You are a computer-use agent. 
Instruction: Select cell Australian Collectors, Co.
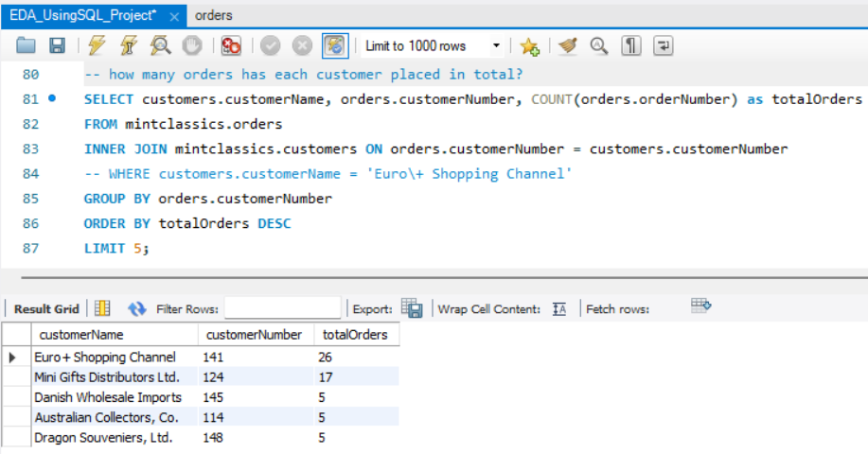(x=115, y=417)
